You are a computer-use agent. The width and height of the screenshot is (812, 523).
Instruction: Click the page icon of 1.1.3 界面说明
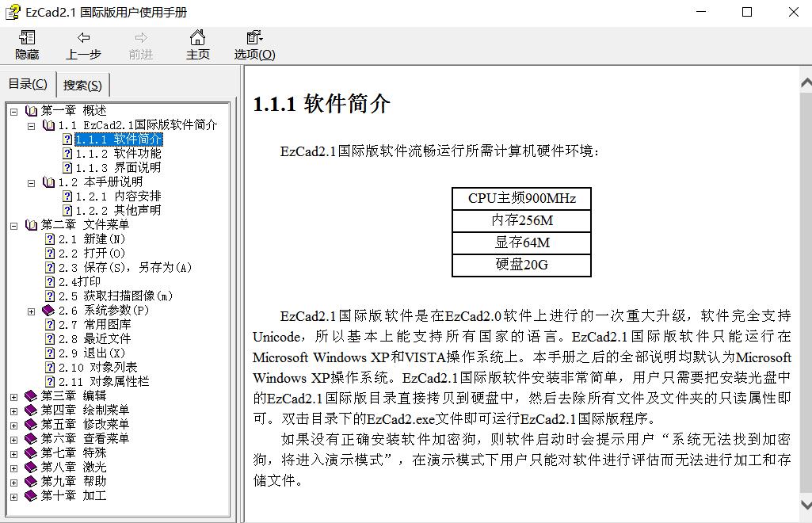pos(67,168)
